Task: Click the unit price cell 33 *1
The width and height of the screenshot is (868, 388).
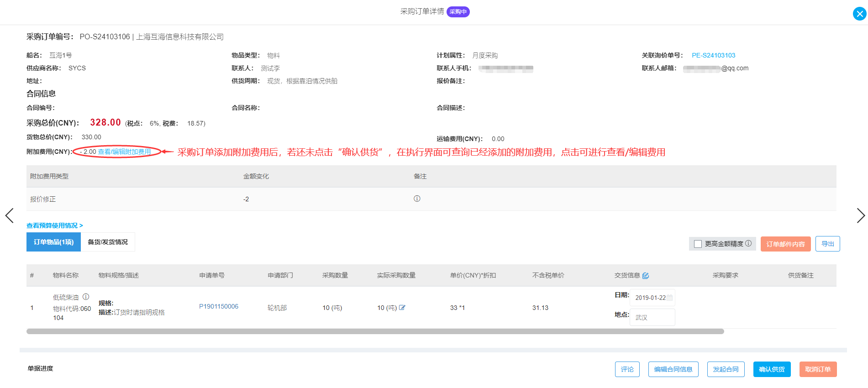Action: tap(457, 308)
